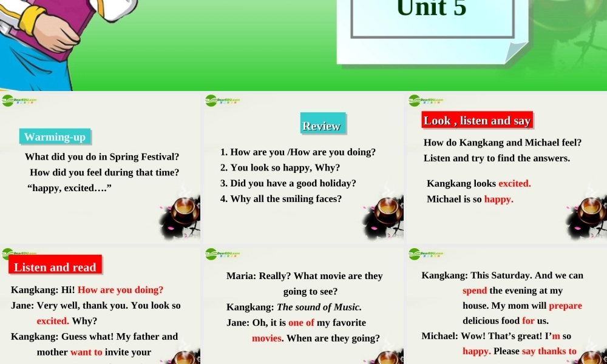Image resolution: width=607 pixels, height=364 pixels.
Task: Click the Review heading label
Action: click(x=322, y=123)
